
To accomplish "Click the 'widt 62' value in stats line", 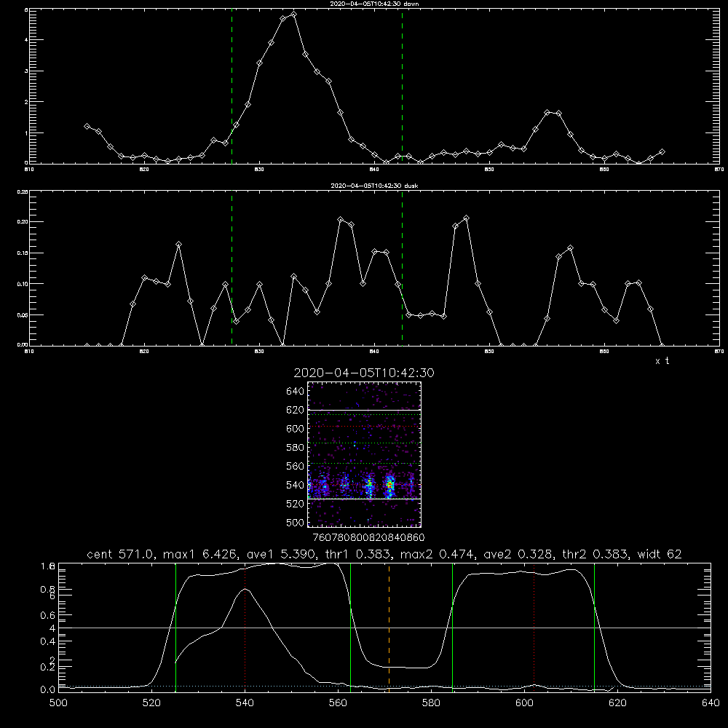I will [660, 554].
